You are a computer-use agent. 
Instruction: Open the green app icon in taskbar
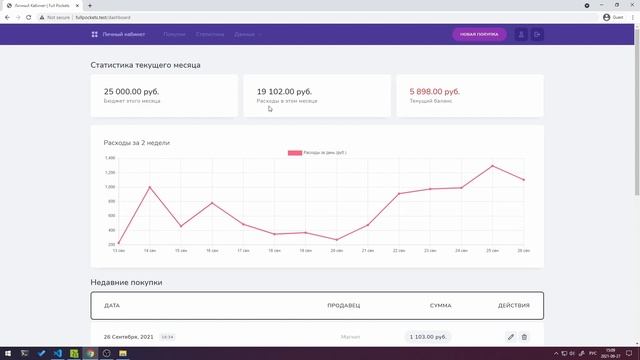click(x=74, y=353)
